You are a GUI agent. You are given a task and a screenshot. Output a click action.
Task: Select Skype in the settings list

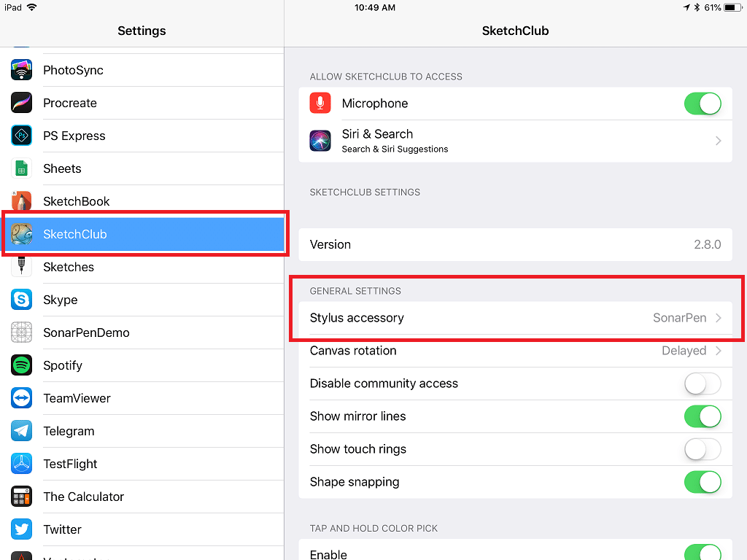(60, 300)
